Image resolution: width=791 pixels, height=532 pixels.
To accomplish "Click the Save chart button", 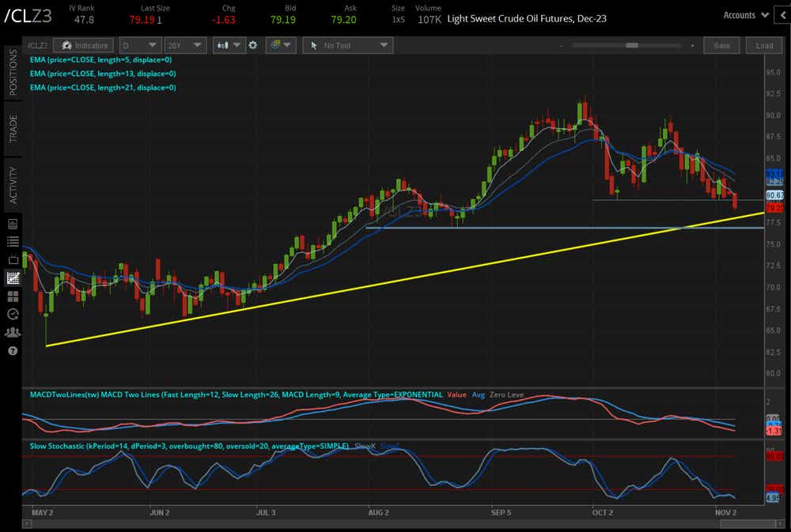I will click(x=721, y=45).
